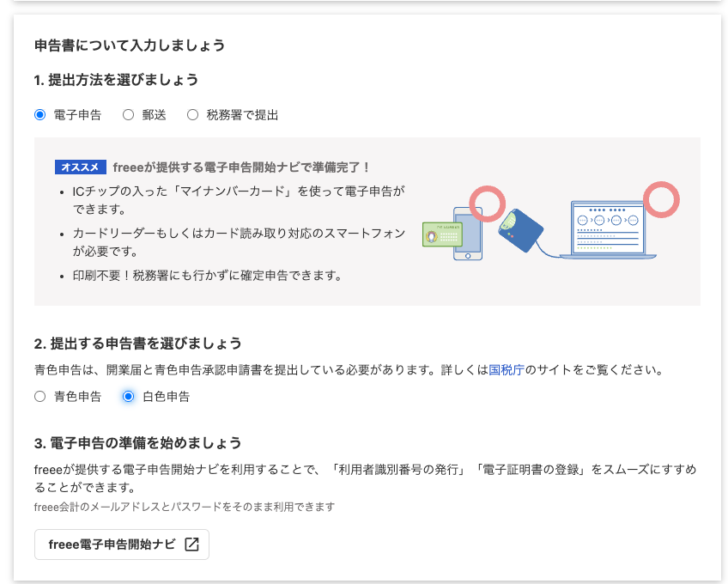The width and height of the screenshot is (728, 584).
Task: Select the 電子申告 radio button
Action: 40,115
